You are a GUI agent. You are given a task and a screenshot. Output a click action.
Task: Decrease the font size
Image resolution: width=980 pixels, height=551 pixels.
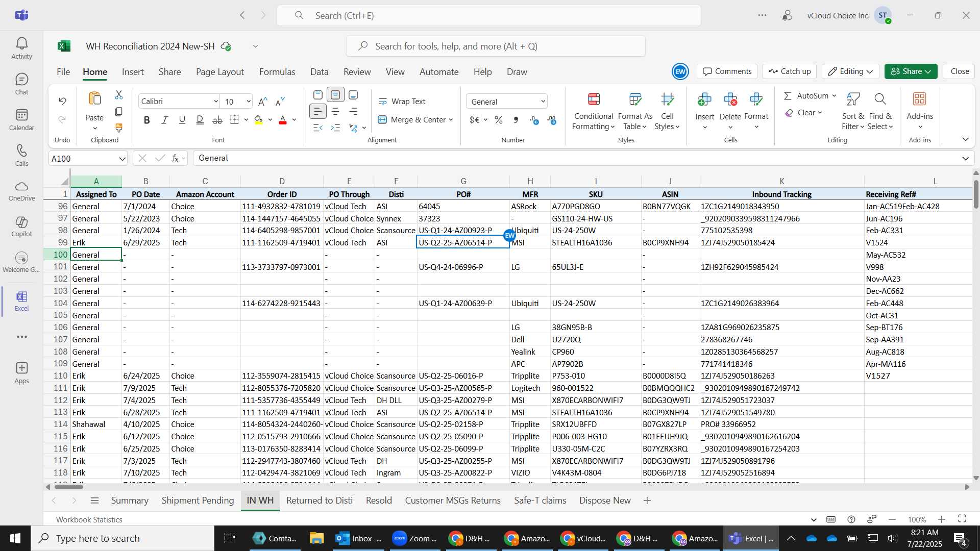[x=280, y=102]
